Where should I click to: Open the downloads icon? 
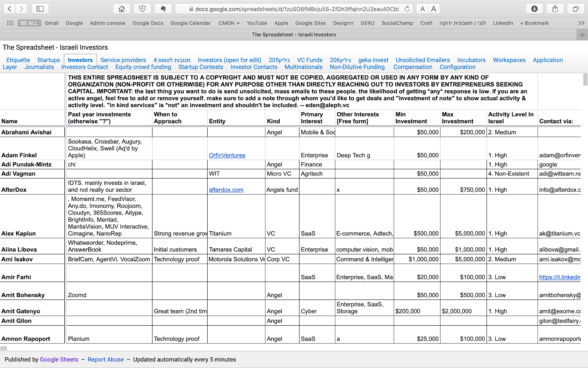point(534,9)
